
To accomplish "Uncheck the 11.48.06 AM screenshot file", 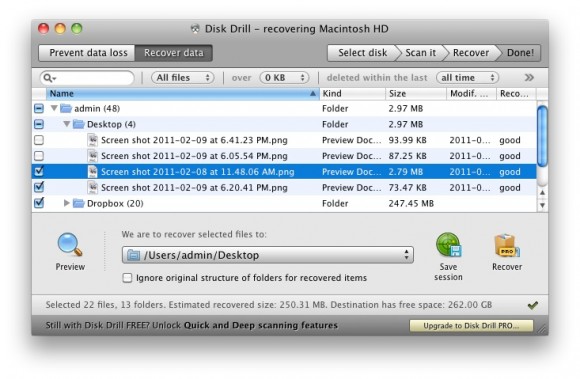I will [39, 171].
